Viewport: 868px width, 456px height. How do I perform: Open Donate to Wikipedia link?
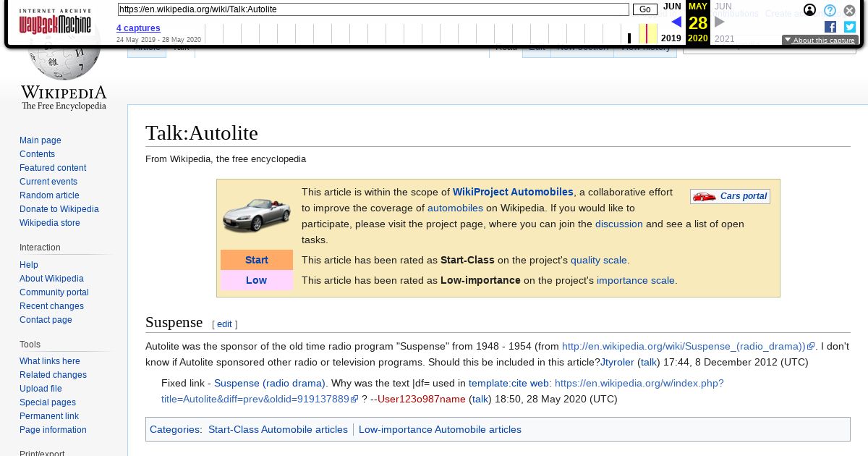(x=59, y=209)
